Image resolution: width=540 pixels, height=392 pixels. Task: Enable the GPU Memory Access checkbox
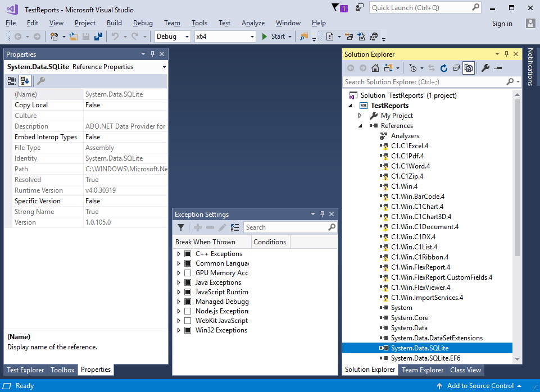coord(188,273)
